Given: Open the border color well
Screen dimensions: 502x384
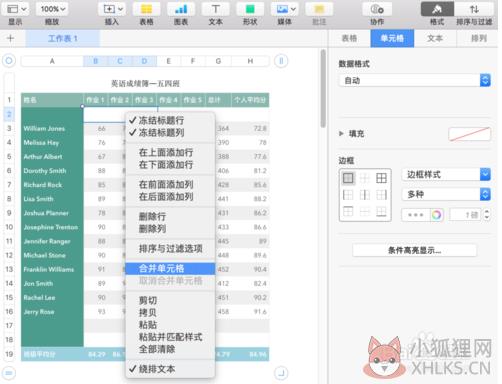Looking at the screenshot, I should 416,215.
